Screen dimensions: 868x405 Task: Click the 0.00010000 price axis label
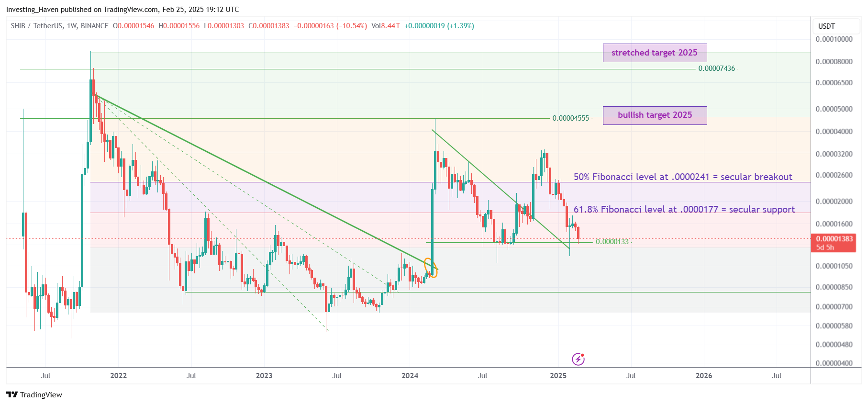[834, 39]
